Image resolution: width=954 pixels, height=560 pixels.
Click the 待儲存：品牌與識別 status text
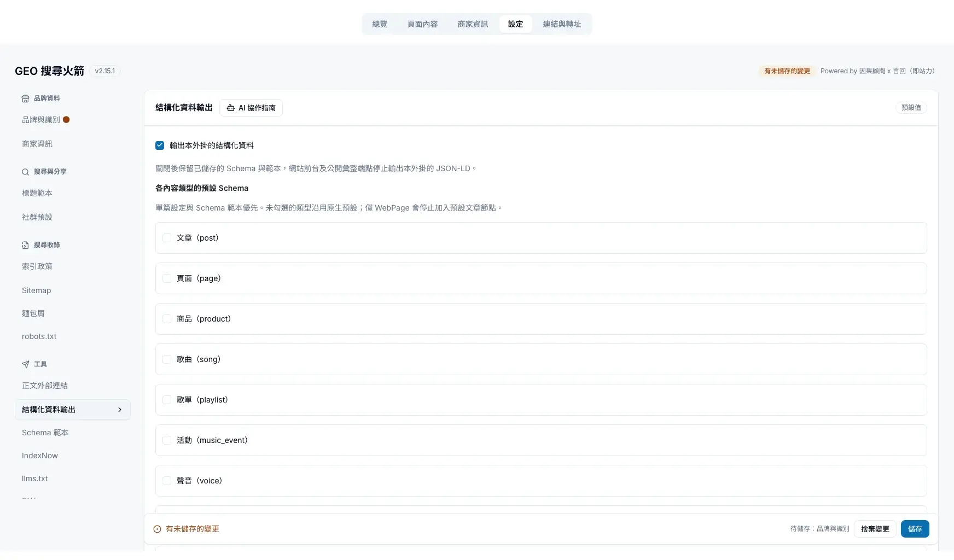(819, 529)
